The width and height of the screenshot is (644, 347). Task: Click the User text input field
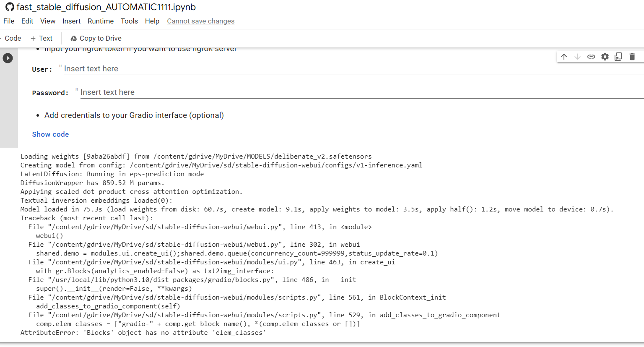pyautogui.click(x=168, y=68)
